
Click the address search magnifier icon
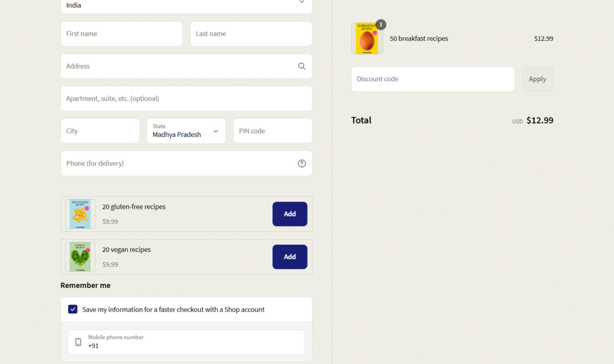[302, 66]
